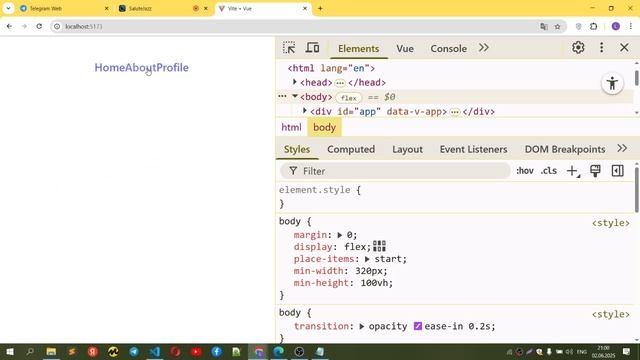Screen dimensions: 640x360
Task: Open the flexbox editor icon
Action: [x=379, y=246]
